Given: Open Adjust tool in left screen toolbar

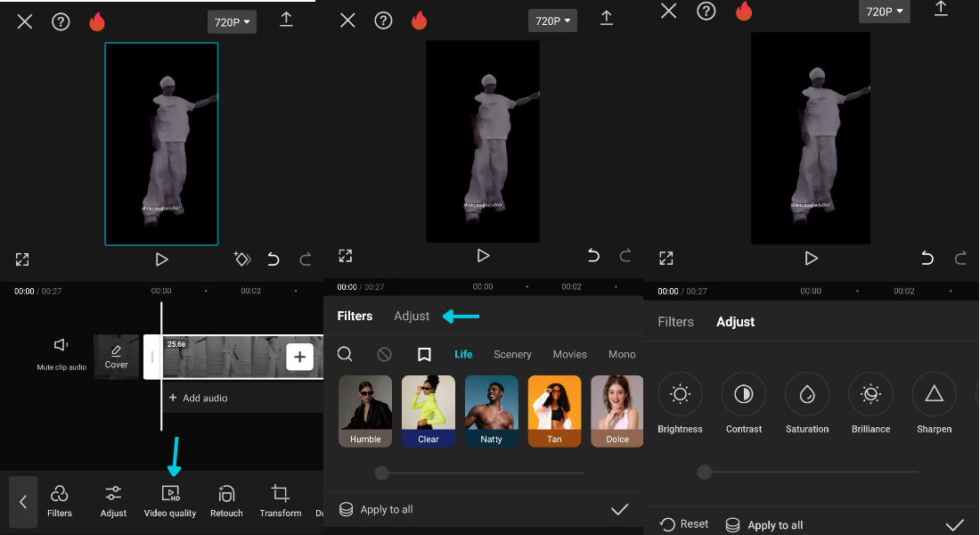Looking at the screenshot, I should 113,501.
